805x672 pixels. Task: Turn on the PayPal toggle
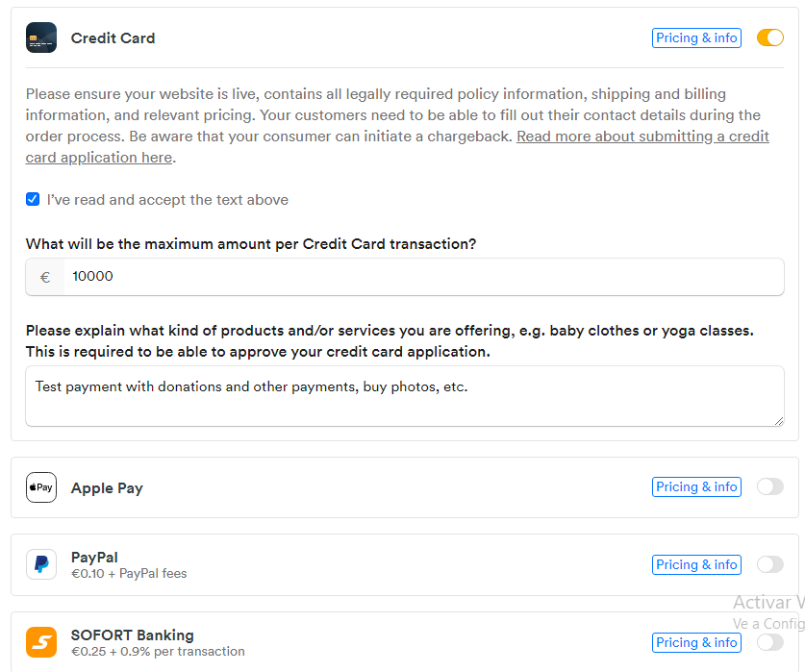click(770, 564)
